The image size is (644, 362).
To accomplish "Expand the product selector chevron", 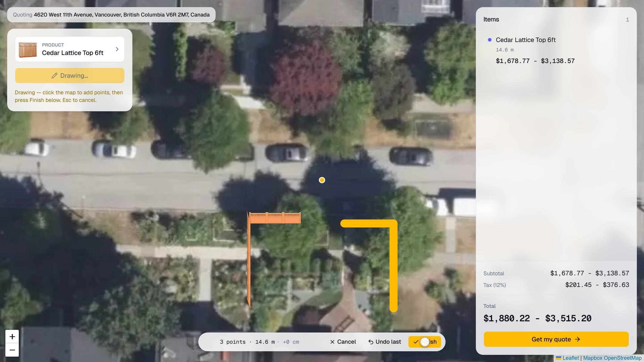I will click(117, 49).
